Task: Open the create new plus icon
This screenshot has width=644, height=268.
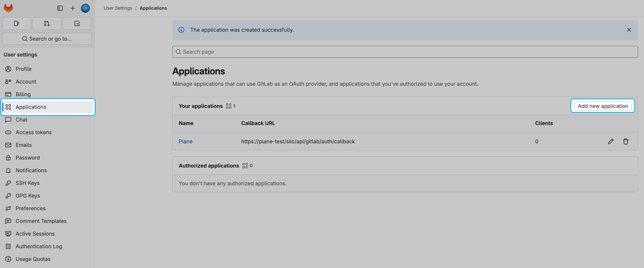Action: pyautogui.click(x=73, y=8)
